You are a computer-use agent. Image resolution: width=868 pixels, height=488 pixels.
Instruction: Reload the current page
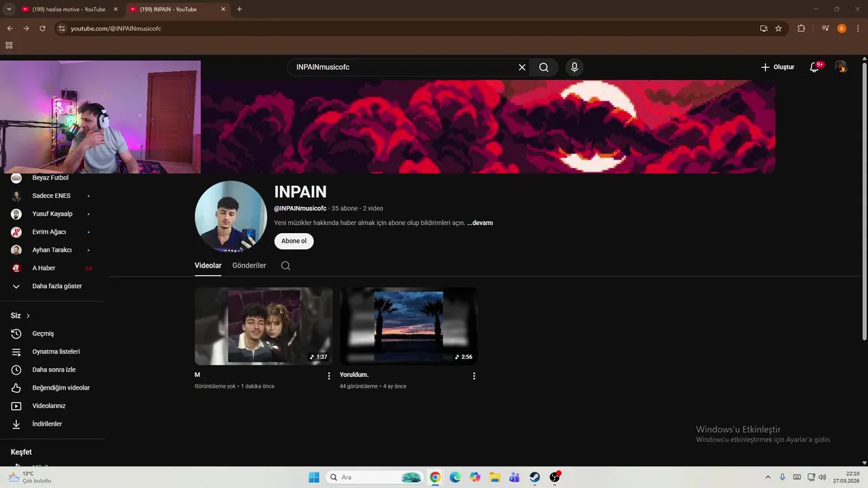point(42,28)
